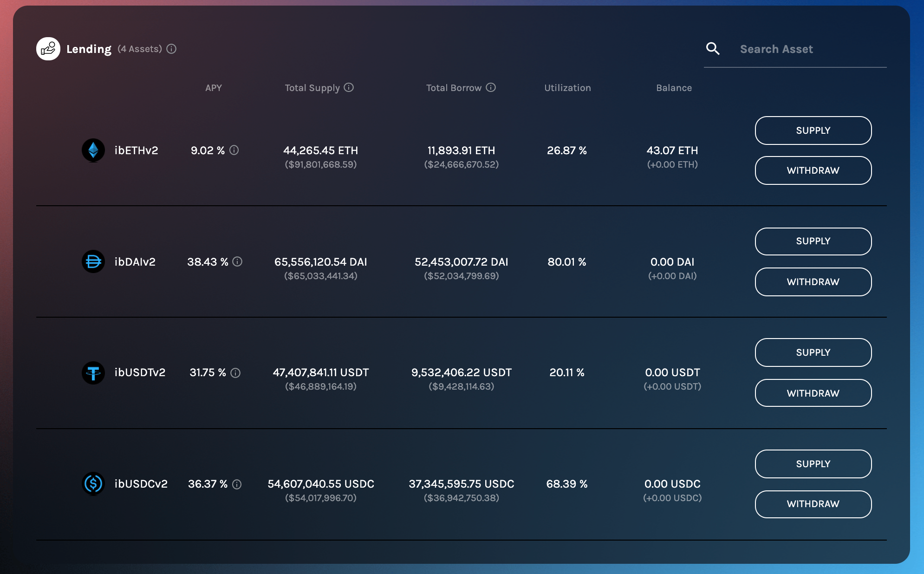This screenshot has height=574, width=924.
Task: Click the Lending hand-coin icon
Action: (x=48, y=49)
